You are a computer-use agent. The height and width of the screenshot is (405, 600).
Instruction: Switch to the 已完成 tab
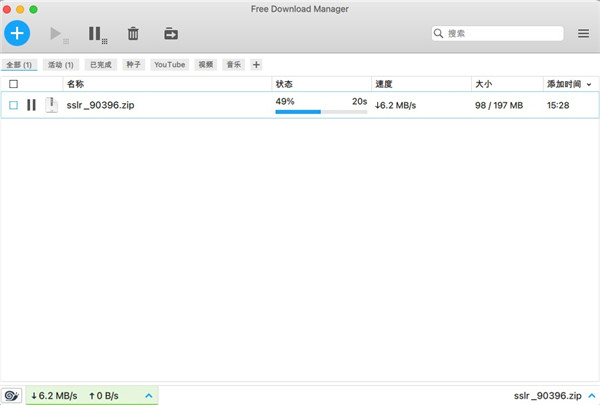[101, 64]
